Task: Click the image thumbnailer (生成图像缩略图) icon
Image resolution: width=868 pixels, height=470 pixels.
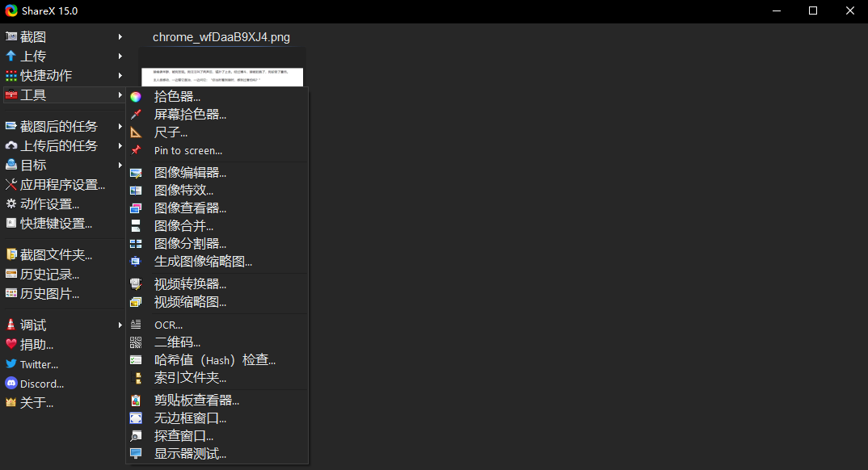Action: [136, 261]
